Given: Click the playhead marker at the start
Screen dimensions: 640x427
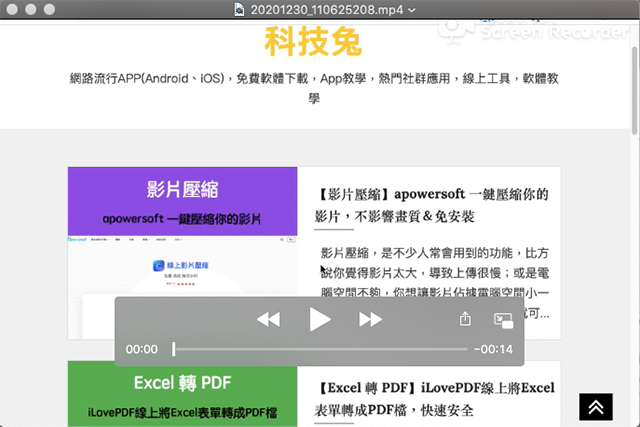Looking at the screenshot, I should pos(173,349).
